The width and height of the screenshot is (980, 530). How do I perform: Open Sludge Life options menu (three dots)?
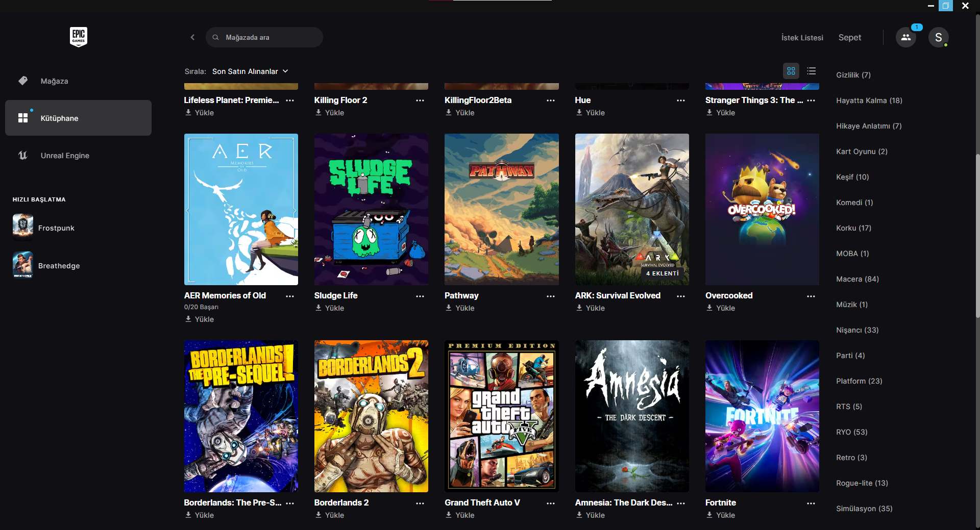(x=420, y=296)
